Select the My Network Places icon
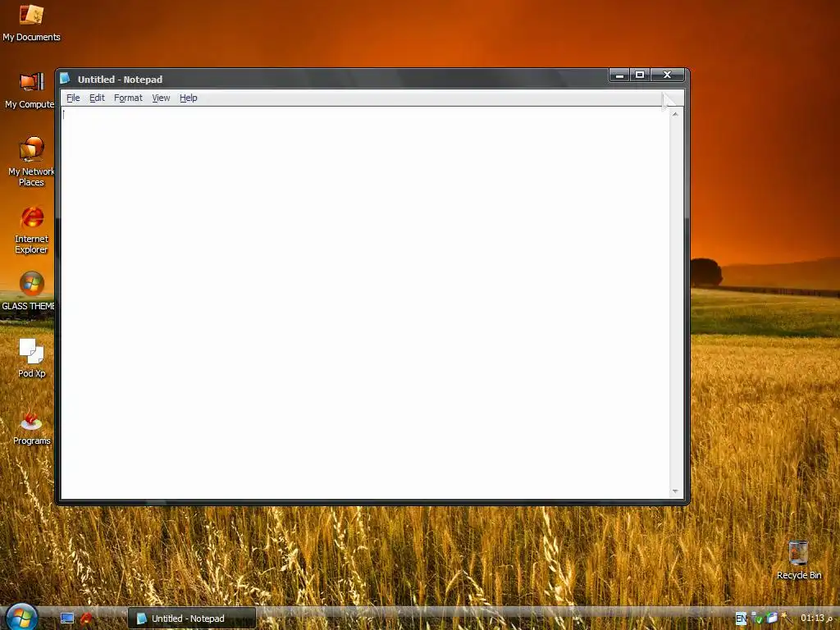840x630 pixels. pyautogui.click(x=31, y=162)
